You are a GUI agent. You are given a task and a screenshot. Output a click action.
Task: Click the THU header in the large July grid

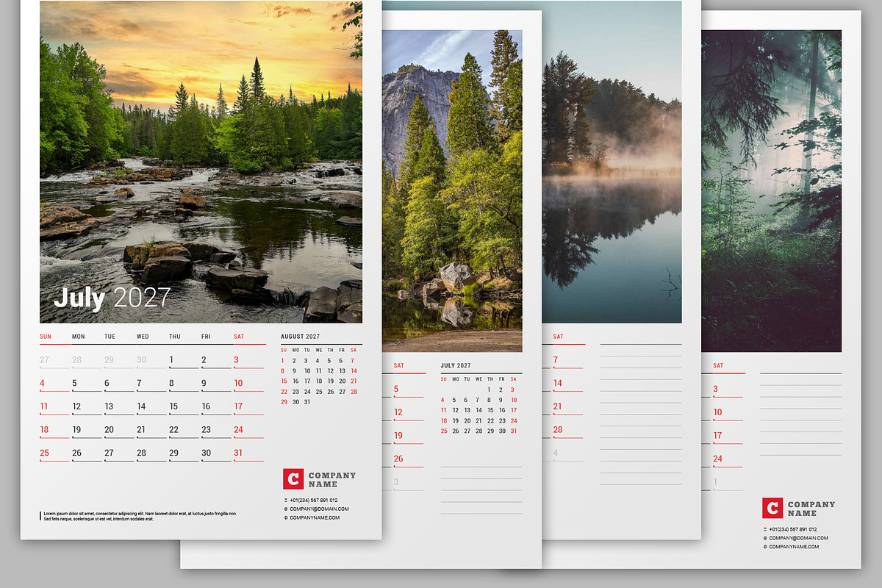click(x=175, y=337)
